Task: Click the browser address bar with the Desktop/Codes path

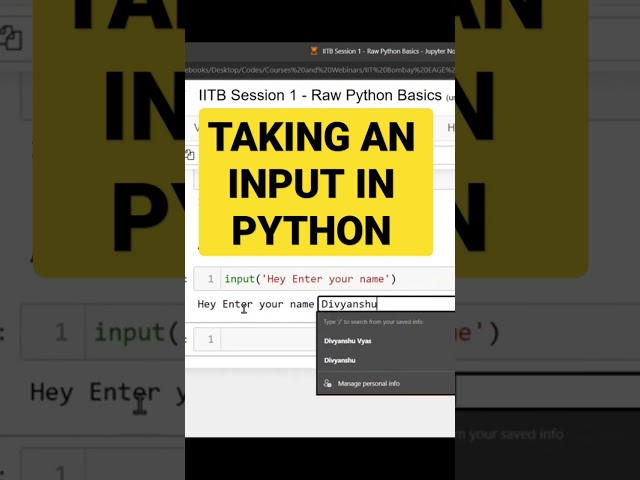Action: pos(320,70)
